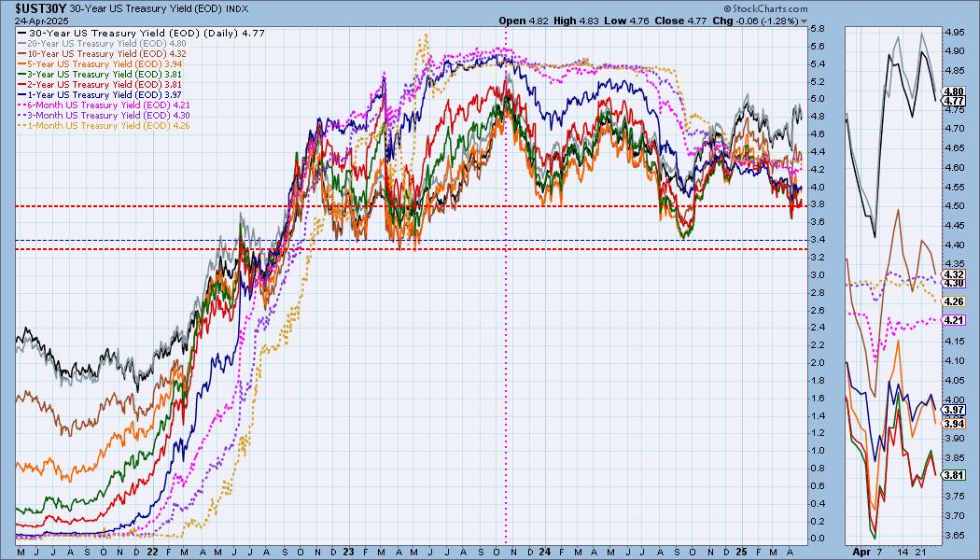Select the 20-Year US Treasury Yield legend entry

tap(102, 44)
